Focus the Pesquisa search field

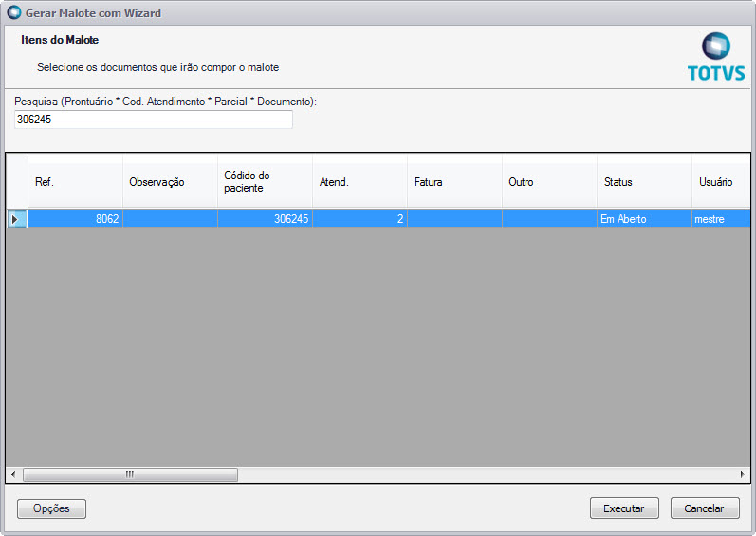click(x=154, y=120)
